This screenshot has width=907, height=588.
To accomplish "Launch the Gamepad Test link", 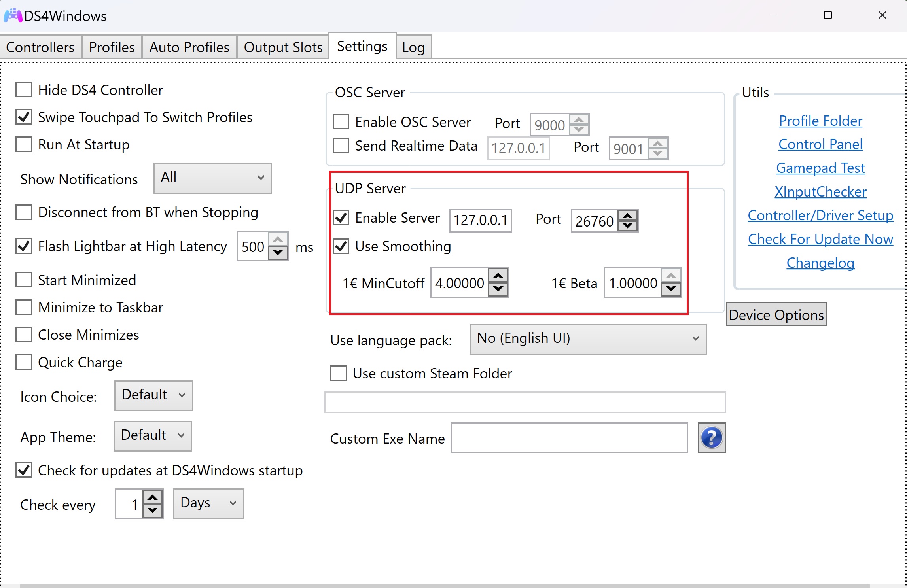I will click(x=821, y=168).
